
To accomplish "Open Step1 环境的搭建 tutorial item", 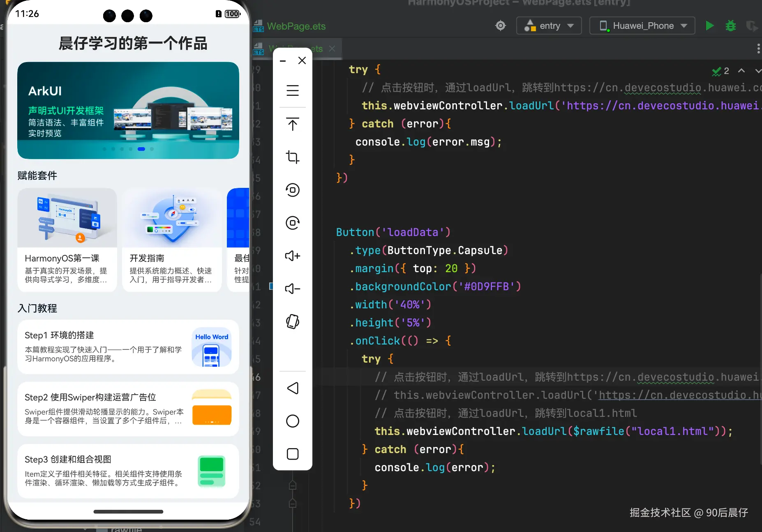I will pos(128,347).
